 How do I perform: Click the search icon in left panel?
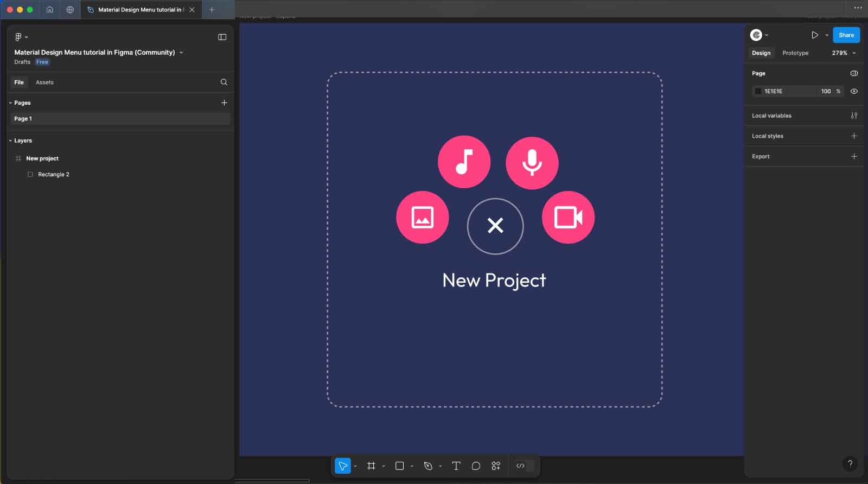[224, 82]
